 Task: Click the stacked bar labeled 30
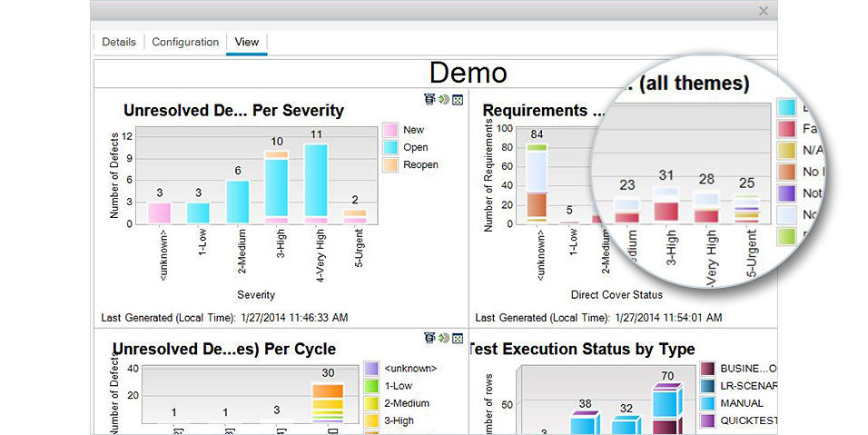tap(328, 403)
